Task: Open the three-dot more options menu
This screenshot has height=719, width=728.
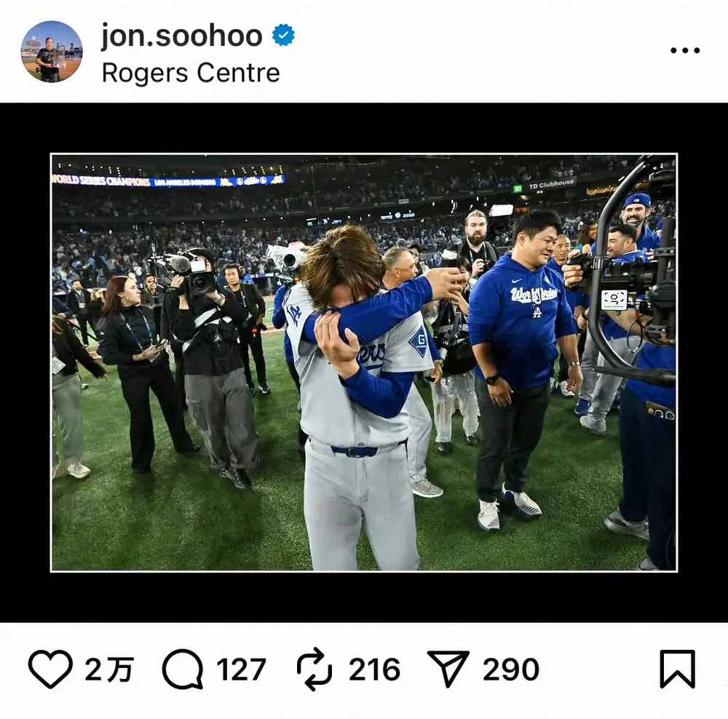Action: tap(684, 51)
